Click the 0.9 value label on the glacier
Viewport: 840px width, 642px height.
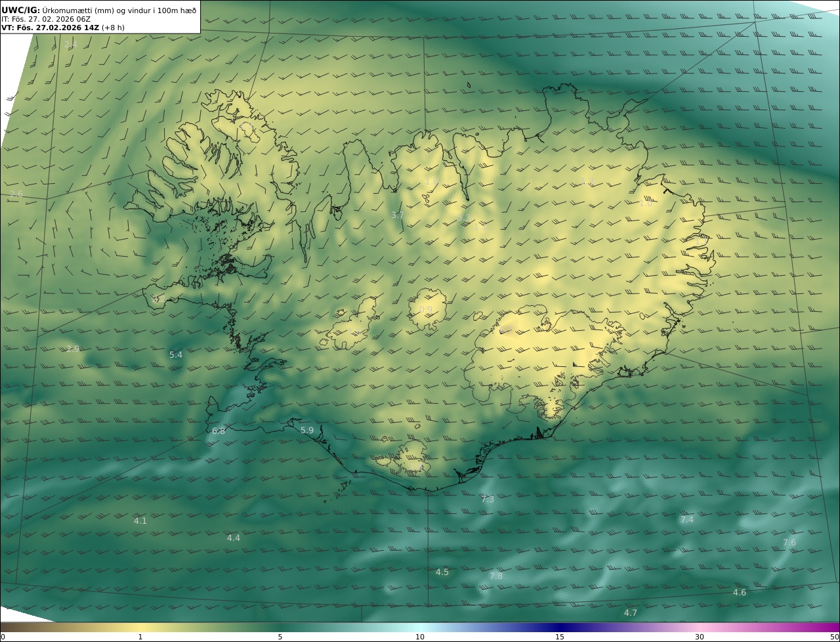click(x=426, y=310)
